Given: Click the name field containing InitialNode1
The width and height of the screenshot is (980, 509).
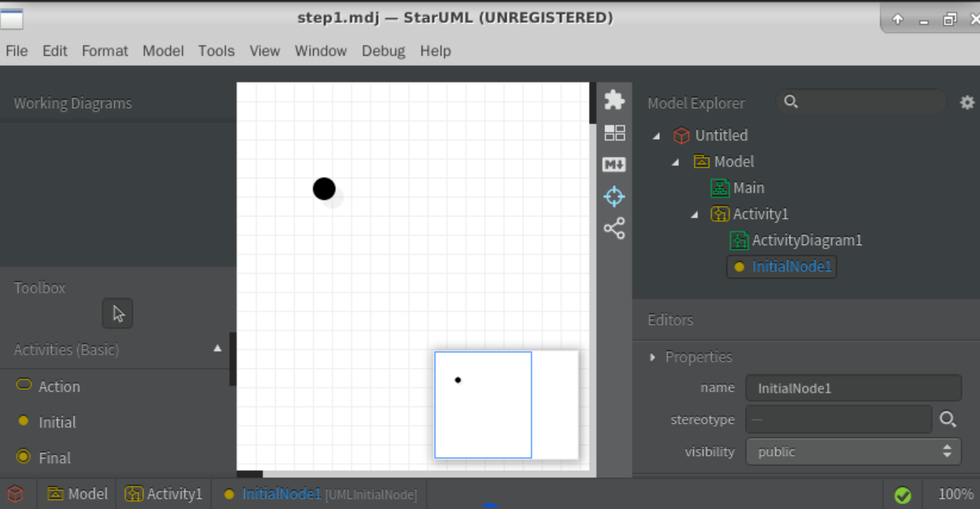Looking at the screenshot, I should (x=854, y=388).
